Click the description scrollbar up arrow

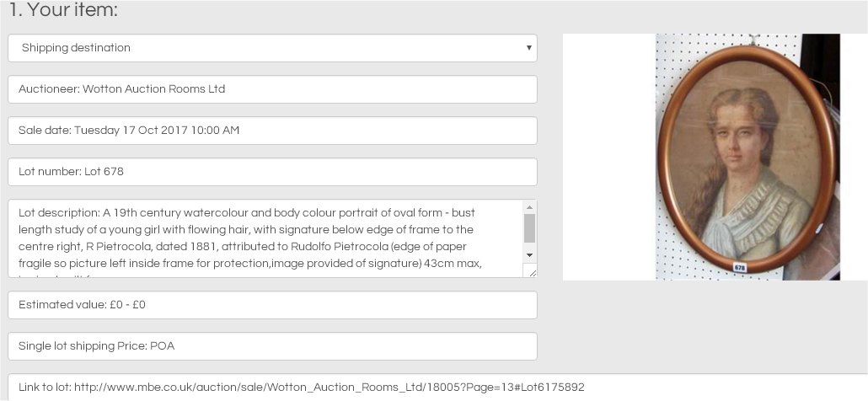coord(529,207)
